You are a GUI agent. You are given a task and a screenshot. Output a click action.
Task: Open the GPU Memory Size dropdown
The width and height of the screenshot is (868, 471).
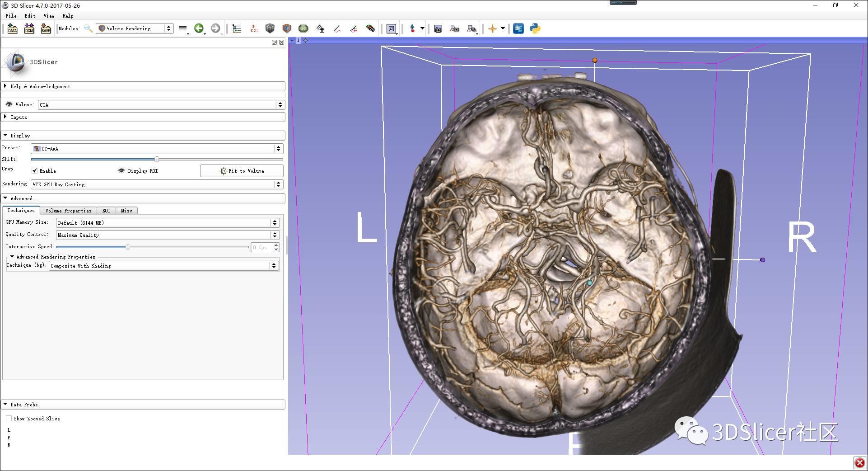pyautogui.click(x=168, y=223)
